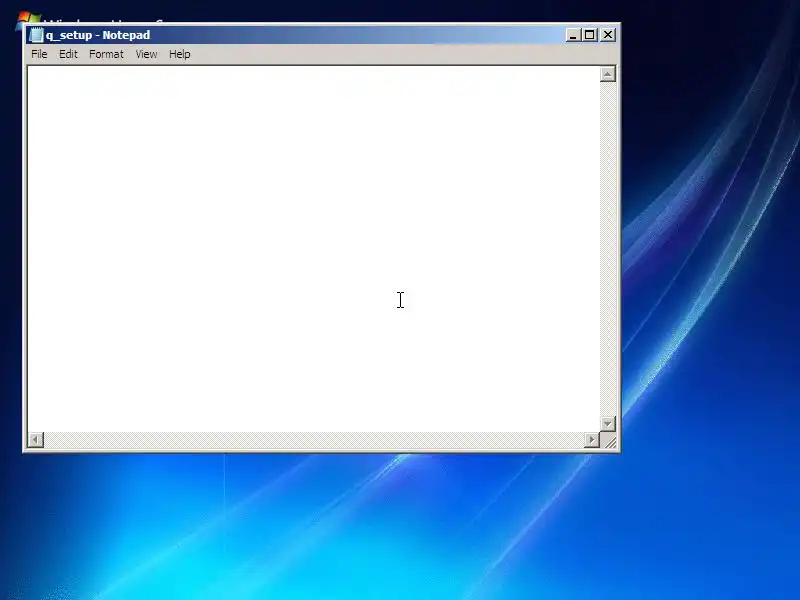Image resolution: width=800 pixels, height=600 pixels.
Task: Click the vertical scrollbar down arrow
Action: click(607, 423)
